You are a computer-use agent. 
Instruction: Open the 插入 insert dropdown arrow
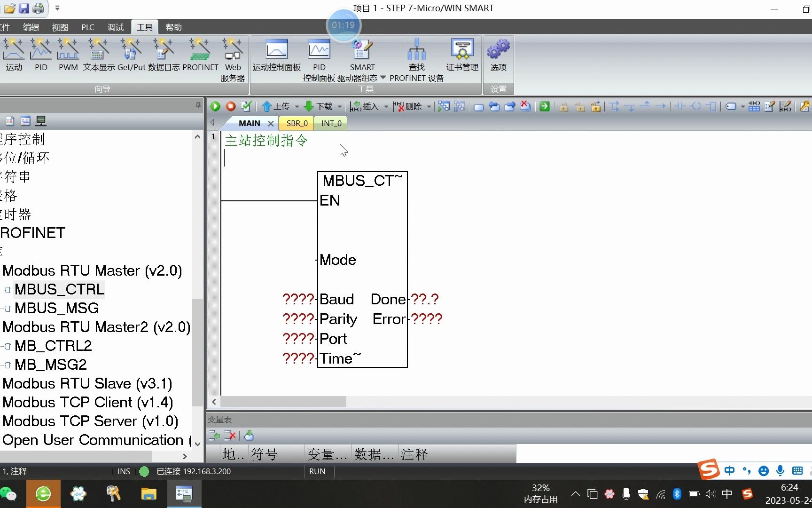point(386,107)
